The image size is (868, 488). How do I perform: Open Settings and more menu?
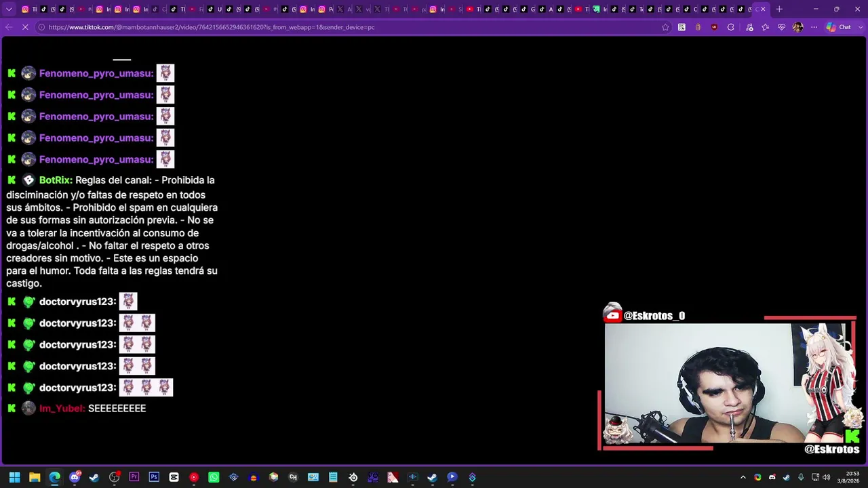[814, 27]
